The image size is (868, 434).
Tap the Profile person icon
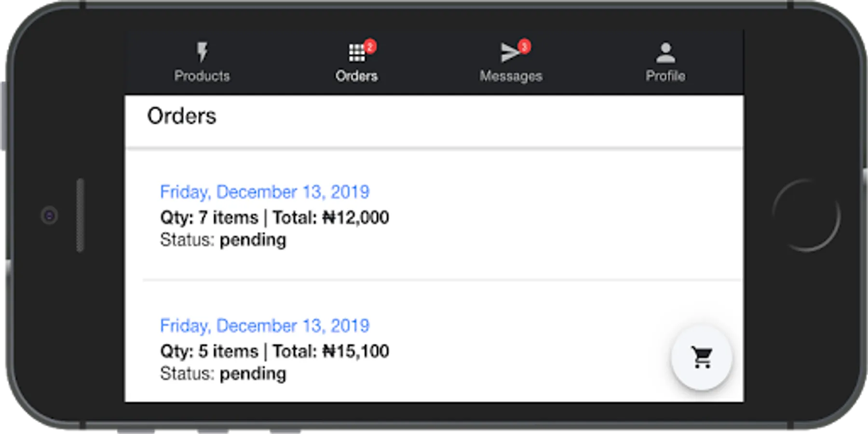pos(665,53)
